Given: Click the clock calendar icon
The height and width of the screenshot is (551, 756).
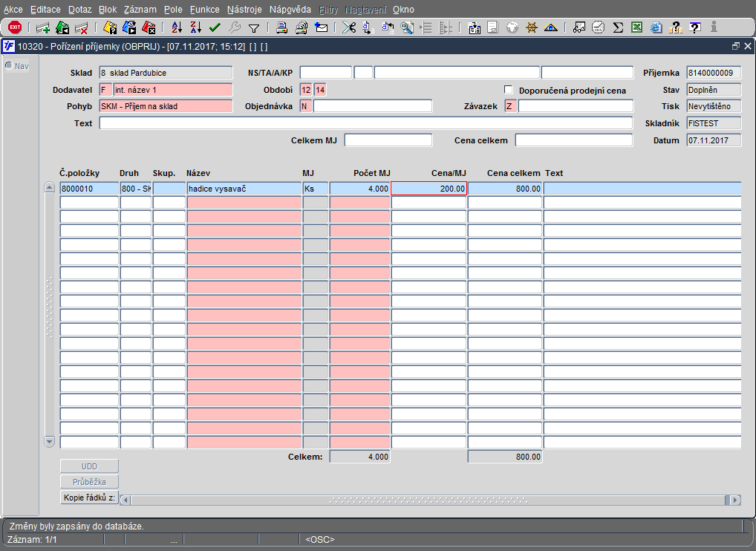Looking at the screenshot, I should click(599, 28).
